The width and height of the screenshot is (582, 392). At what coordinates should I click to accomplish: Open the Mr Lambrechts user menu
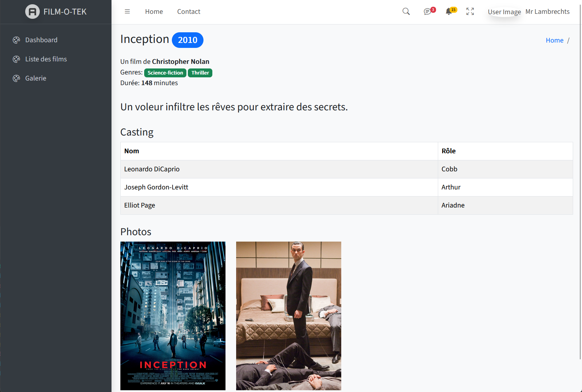[548, 12]
